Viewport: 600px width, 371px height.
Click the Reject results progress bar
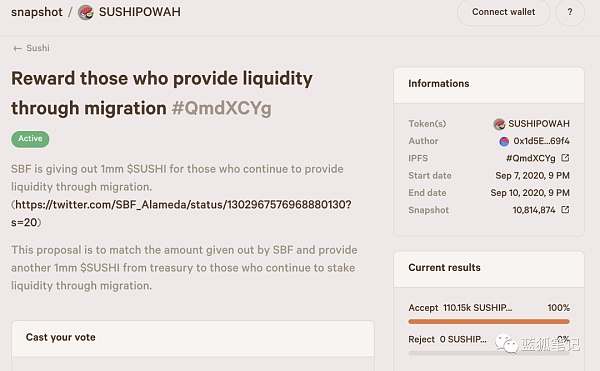click(489, 353)
